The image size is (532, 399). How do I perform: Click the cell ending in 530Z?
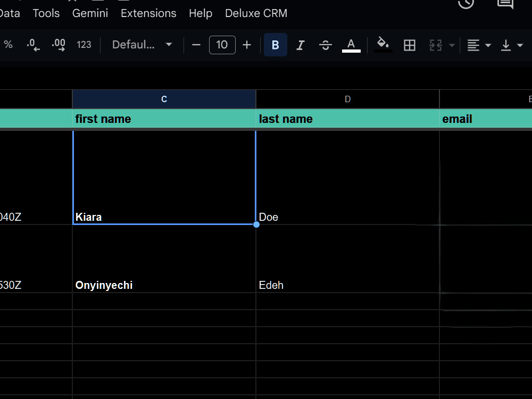click(x=36, y=259)
